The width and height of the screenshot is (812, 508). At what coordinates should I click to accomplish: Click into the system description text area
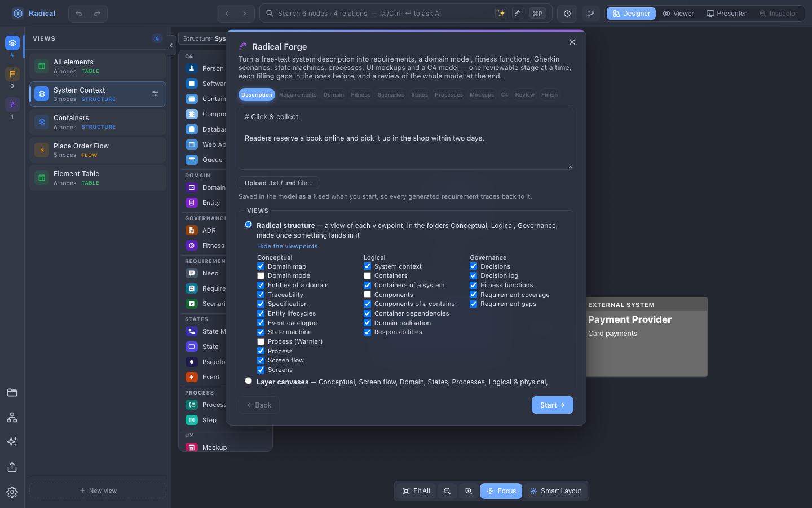pyautogui.click(x=406, y=138)
